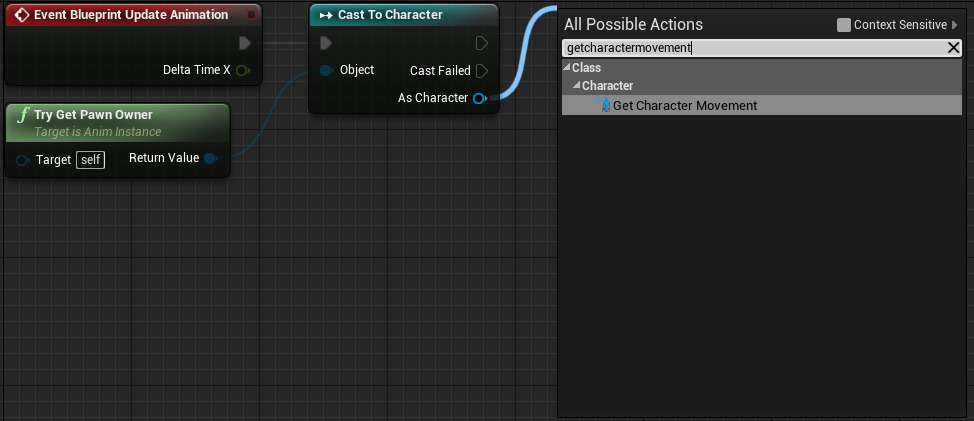Click the event diamond icon in node header
Screen dimensions: 974x421
[x=22, y=14]
